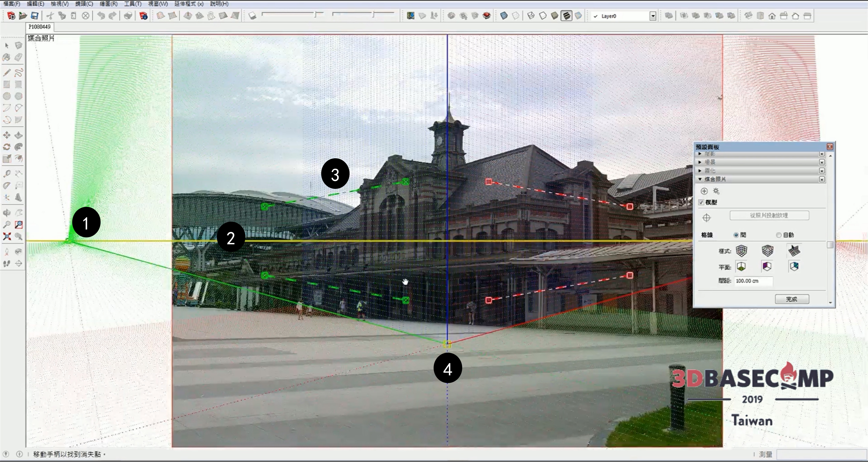Click the new matched photo plus icon
868x462 pixels.
(x=704, y=191)
